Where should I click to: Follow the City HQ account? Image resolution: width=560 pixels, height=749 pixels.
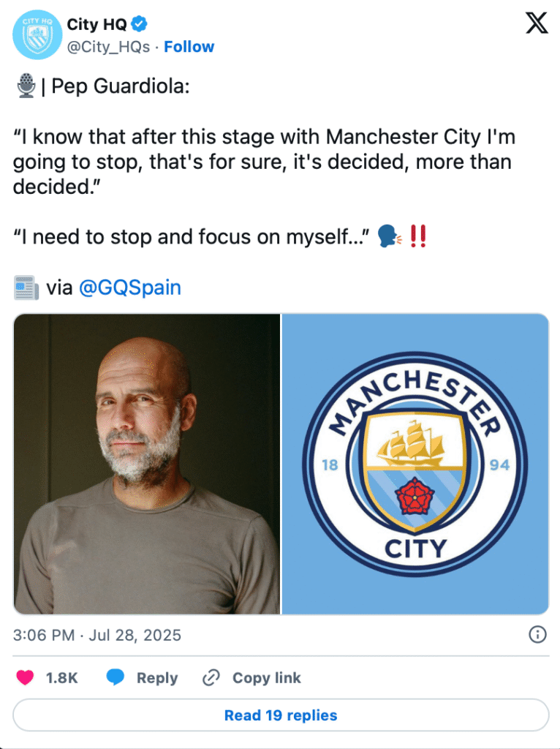point(189,47)
